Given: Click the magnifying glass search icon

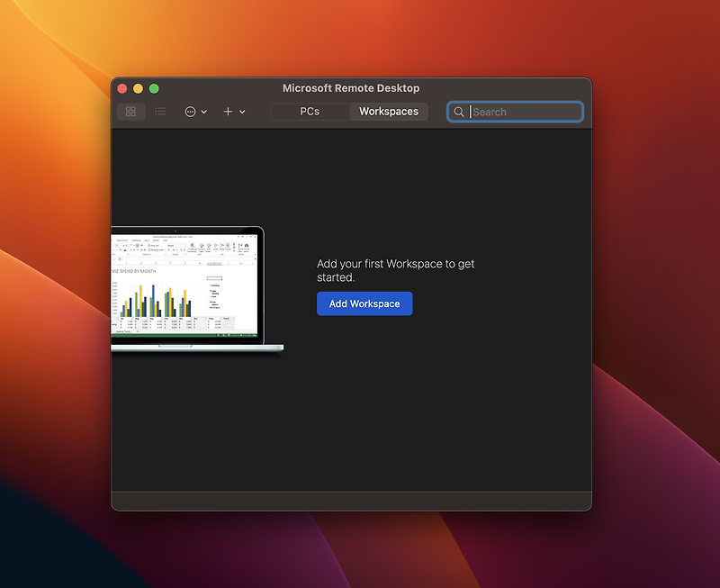Looking at the screenshot, I should coord(459,112).
